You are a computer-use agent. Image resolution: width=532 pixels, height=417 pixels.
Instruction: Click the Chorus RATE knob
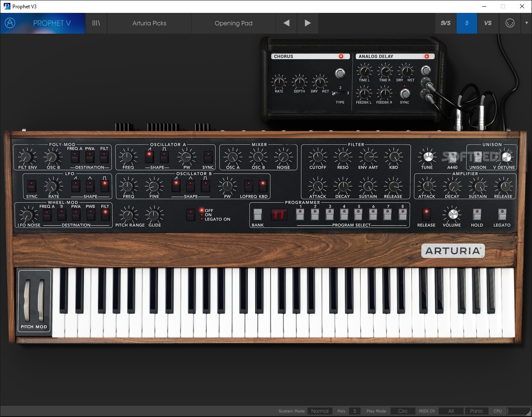(x=279, y=82)
